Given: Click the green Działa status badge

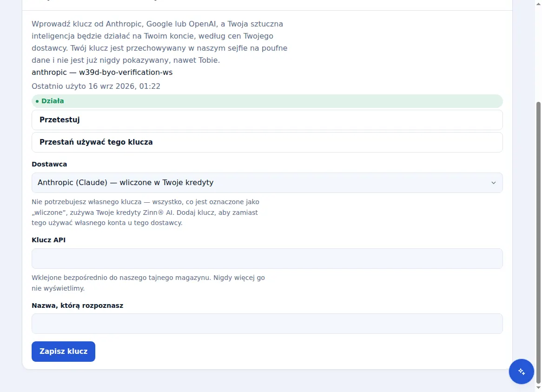Looking at the screenshot, I should point(267,101).
